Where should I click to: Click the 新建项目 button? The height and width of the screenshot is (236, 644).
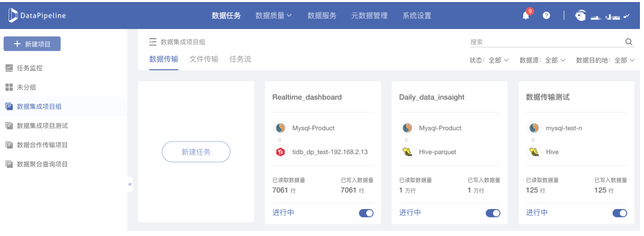tap(32, 44)
